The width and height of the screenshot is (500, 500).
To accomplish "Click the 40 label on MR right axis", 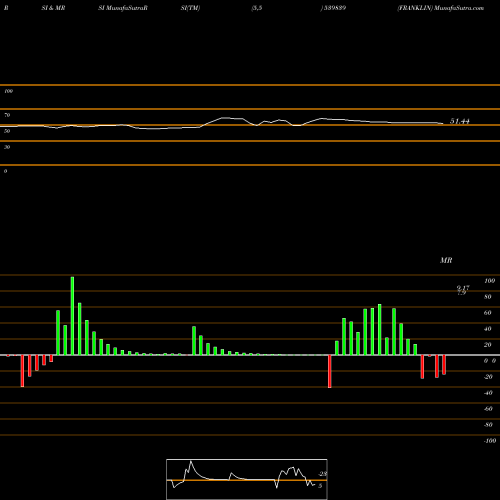I will [x=488, y=329].
